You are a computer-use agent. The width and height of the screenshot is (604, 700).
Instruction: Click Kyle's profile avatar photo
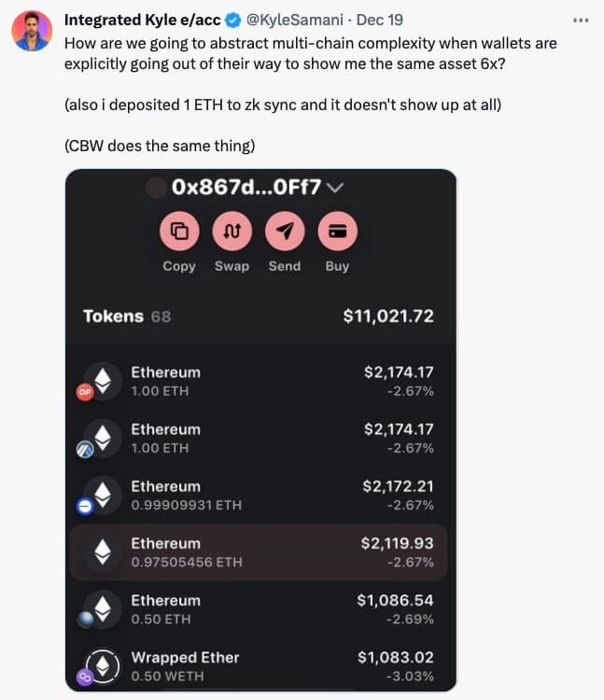[x=32, y=31]
